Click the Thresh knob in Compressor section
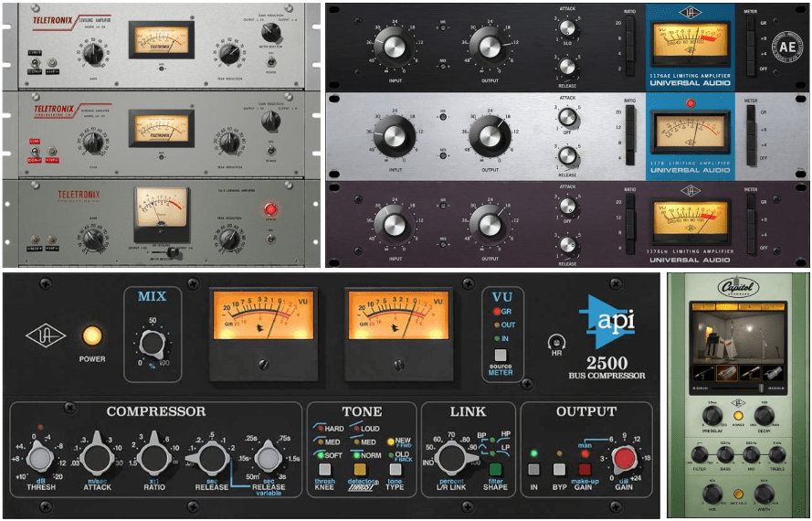 pyautogui.click(x=39, y=457)
